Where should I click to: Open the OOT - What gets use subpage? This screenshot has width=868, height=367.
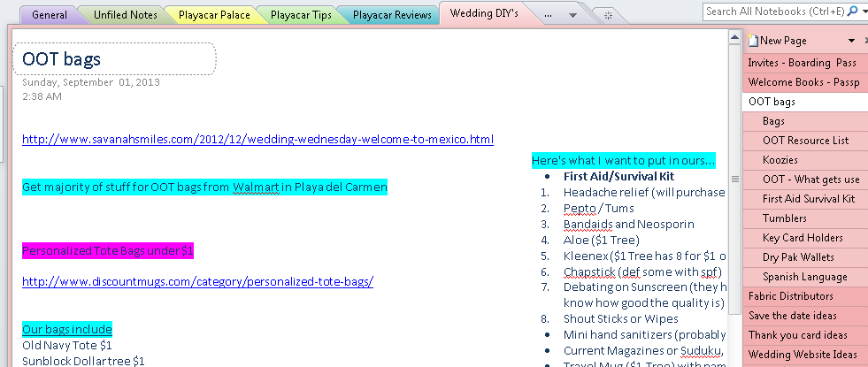coord(805,180)
